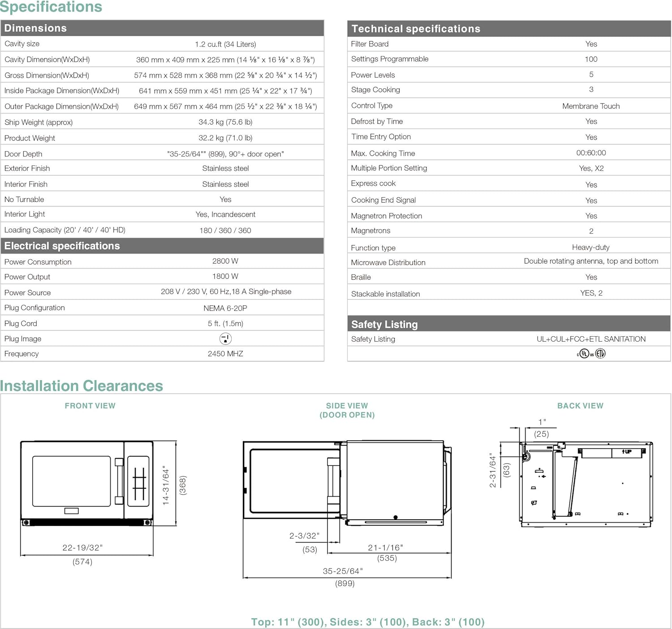Click the Dimensions section header
The height and width of the screenshot is (629, 672).
tap(35, 28)
